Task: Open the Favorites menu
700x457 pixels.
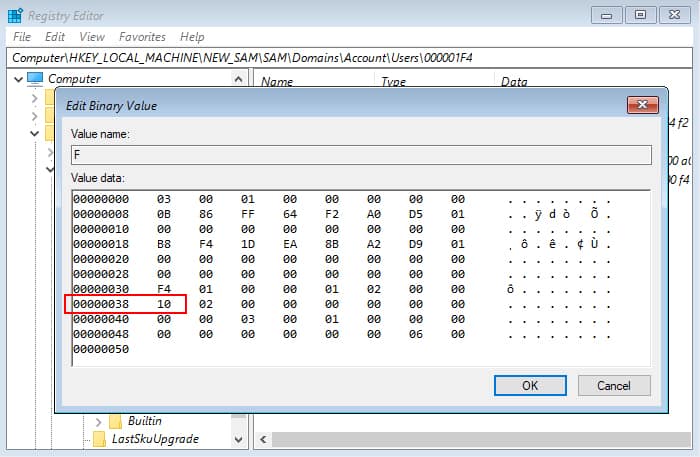Action: click(x=142, y=37)
